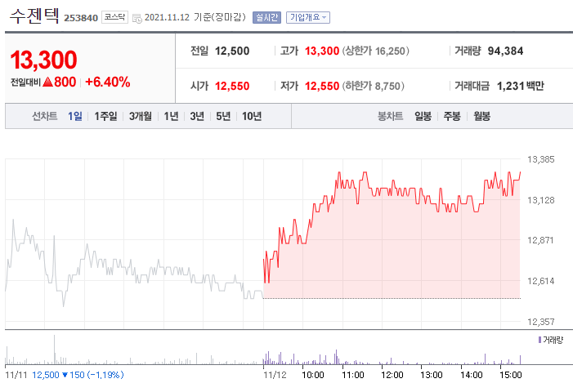Viewport: 573px width, 392px height.
Task: Click the previous-day 12,500 ▼150 summary
Action: (x=78, y=375)
